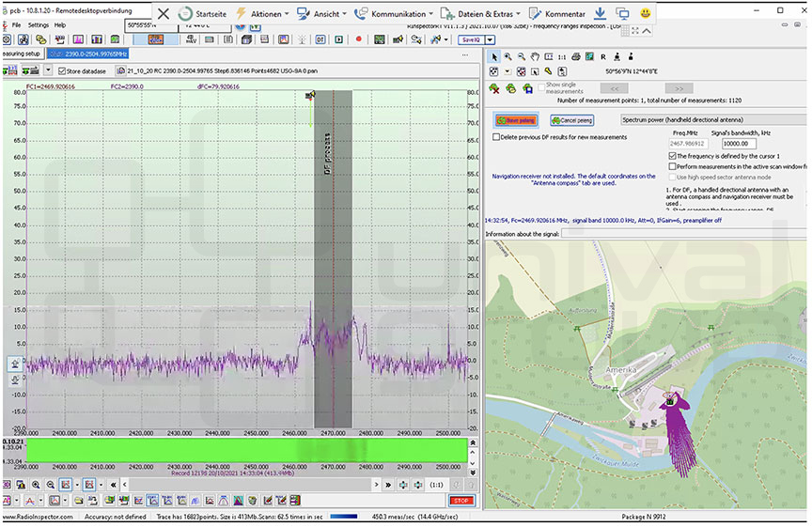Uncheck frequency defined by cursor 1

671,155
